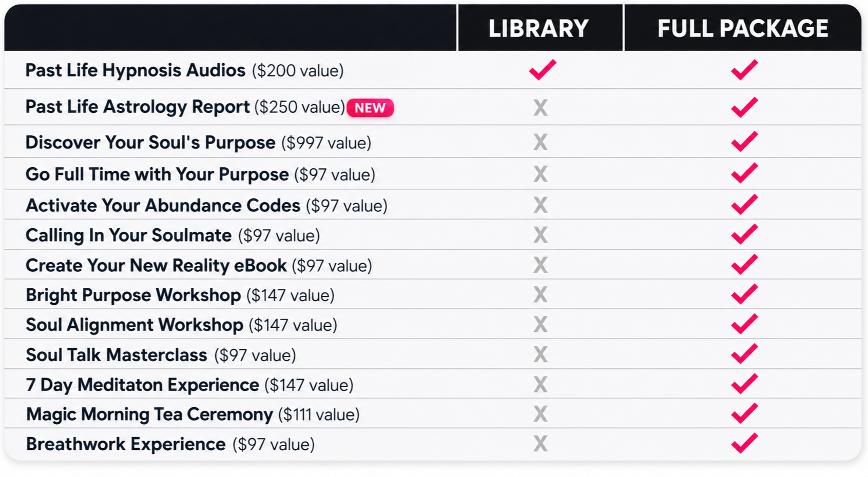This screenshot has width=868, height=477.
Task: Click the Library X for Bright Purpose Workshop
Action: pos(541,295)
